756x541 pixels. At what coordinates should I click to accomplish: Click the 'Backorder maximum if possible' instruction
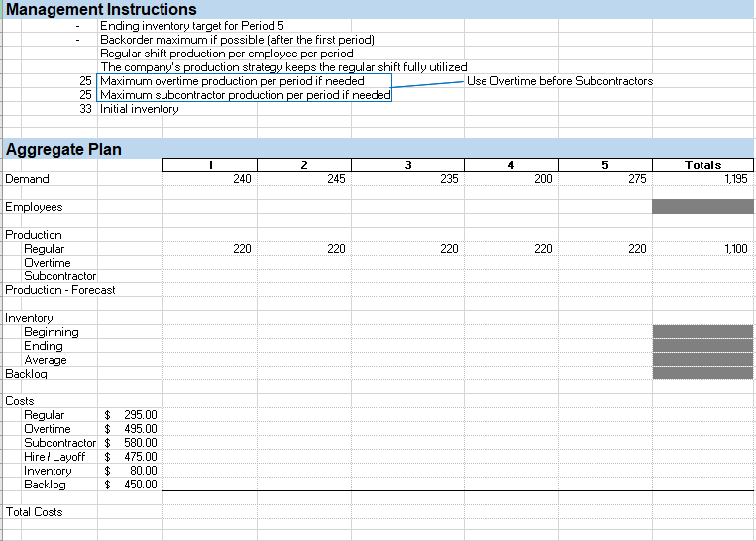coord(237,40)
